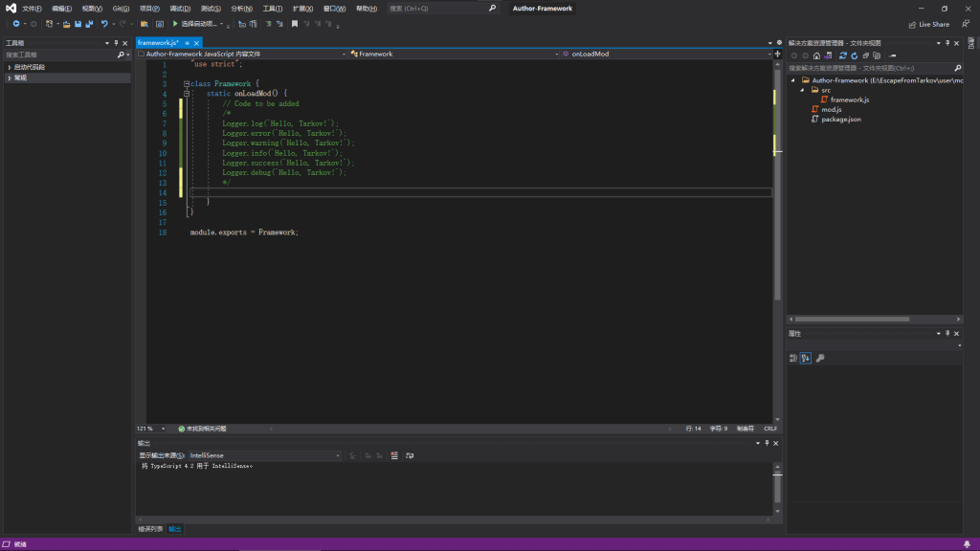Open the startup item dropdown arrow
Image resolution: width=980 pixels, height=551 pixels.
point(221,24)
